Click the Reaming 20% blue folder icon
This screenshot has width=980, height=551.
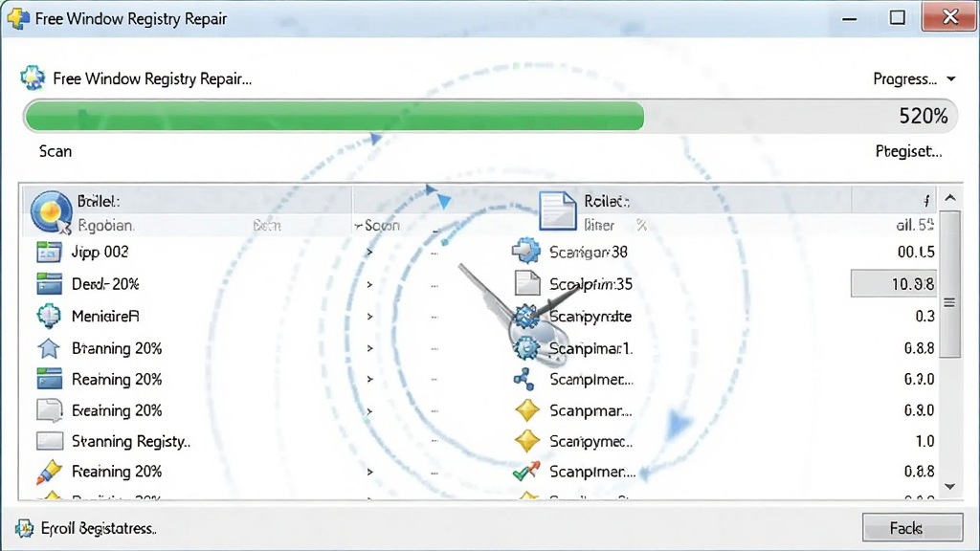[49, 379]
